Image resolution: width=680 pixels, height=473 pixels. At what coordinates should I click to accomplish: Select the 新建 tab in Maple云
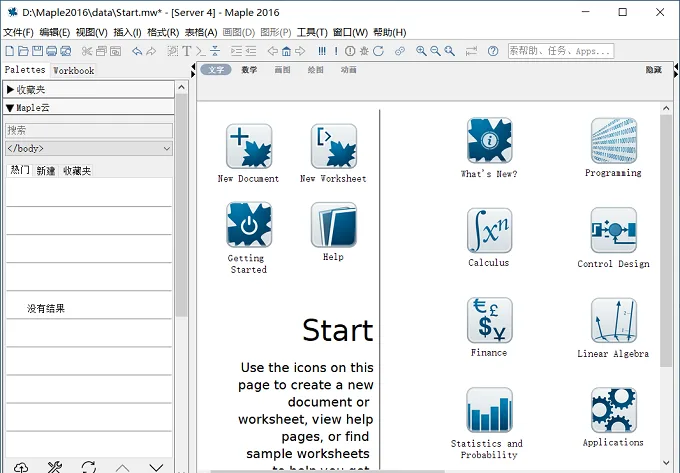(46, 171)
